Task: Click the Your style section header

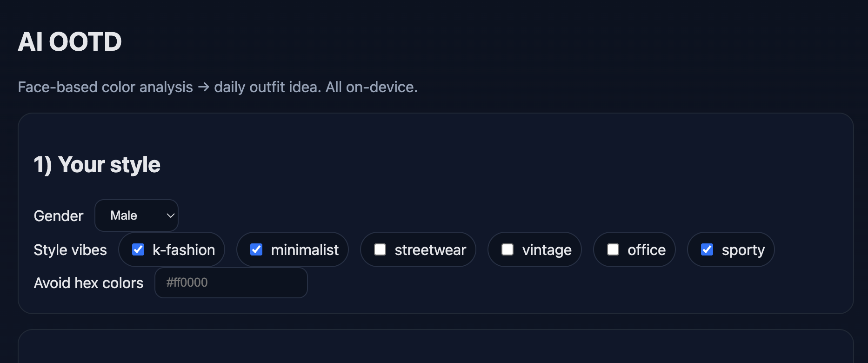Action: tap(97, 164)
